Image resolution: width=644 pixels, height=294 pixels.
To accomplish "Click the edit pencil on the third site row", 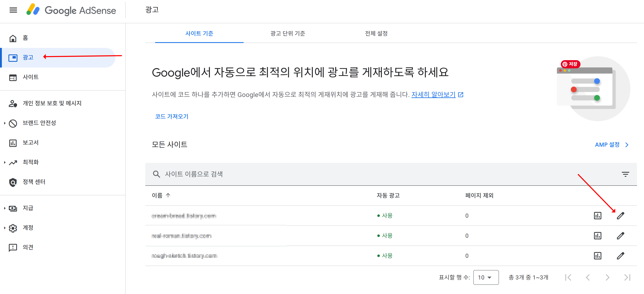I will click(x=621, y=256).
